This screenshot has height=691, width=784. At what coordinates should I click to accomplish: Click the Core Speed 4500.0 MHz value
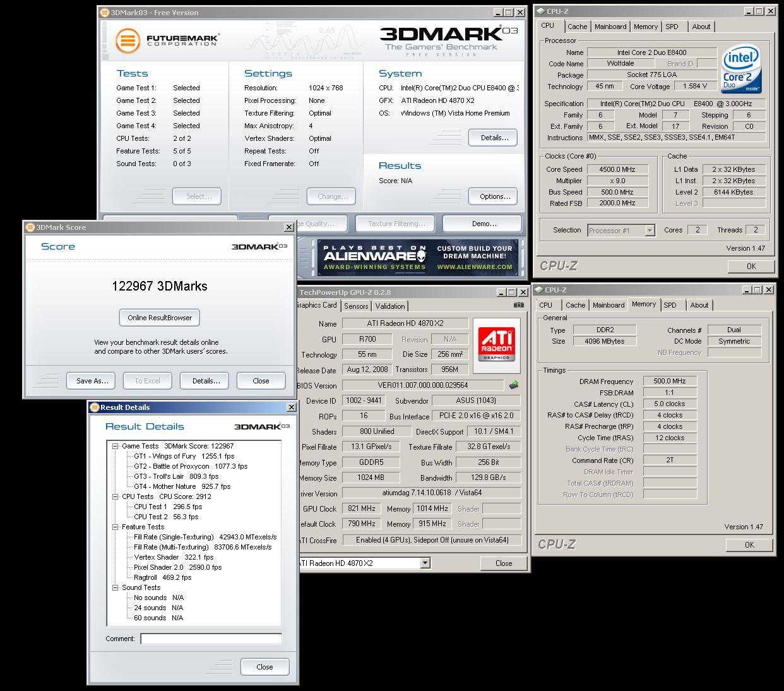(617, 169)
